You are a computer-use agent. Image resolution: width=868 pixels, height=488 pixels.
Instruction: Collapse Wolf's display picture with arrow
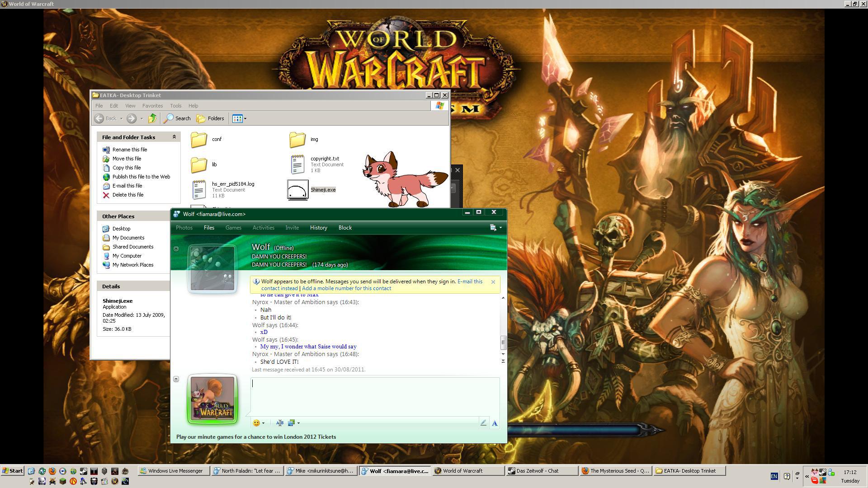(176, 249)
